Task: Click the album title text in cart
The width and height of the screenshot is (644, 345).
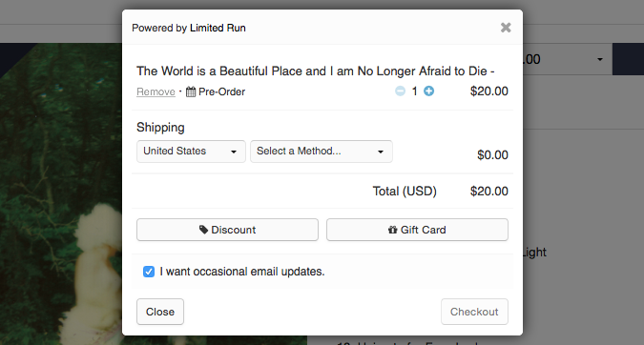Action: pos(316,71)
